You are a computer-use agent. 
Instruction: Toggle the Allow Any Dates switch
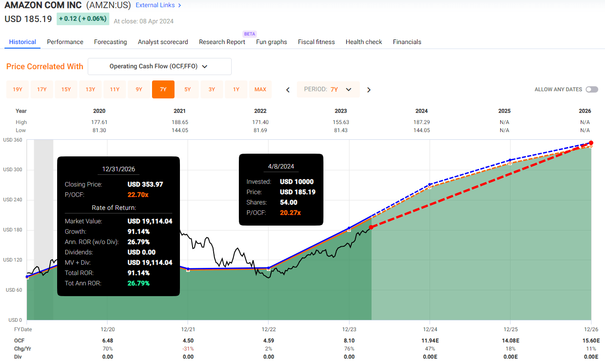pyautogui.click(x=592, y=89)
